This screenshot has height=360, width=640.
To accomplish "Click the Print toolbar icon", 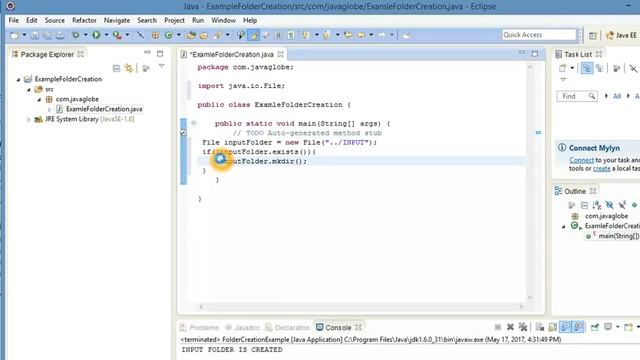I will 60,36.
